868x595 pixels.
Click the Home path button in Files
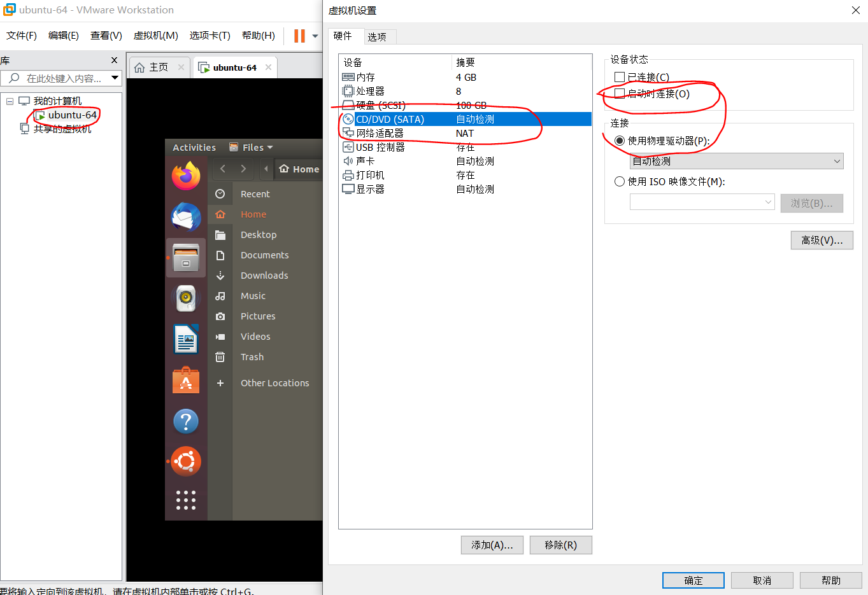299,169
